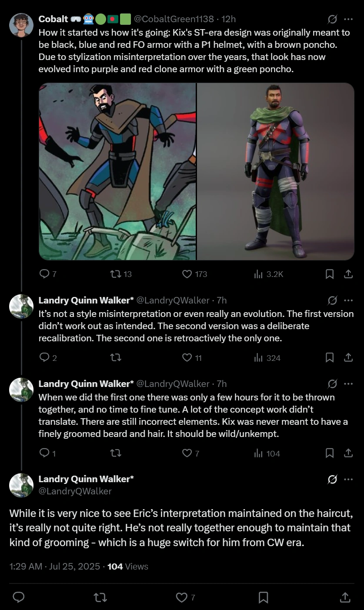Reply to Cobalt's original post
364x610 pixels.
(44, 274)
